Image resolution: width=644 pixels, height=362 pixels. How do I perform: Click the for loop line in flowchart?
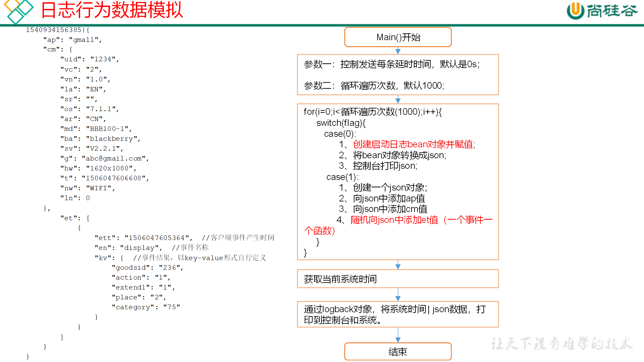click(x=372, y=112)
